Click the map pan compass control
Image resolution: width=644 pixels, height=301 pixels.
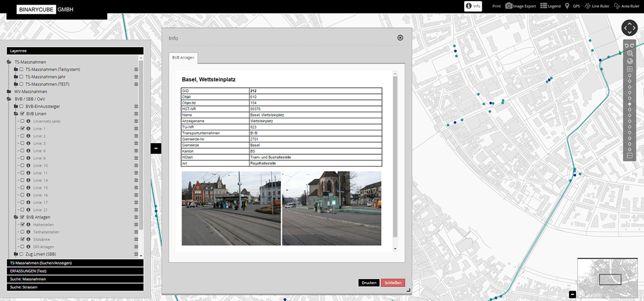click(x=629, y=28)
